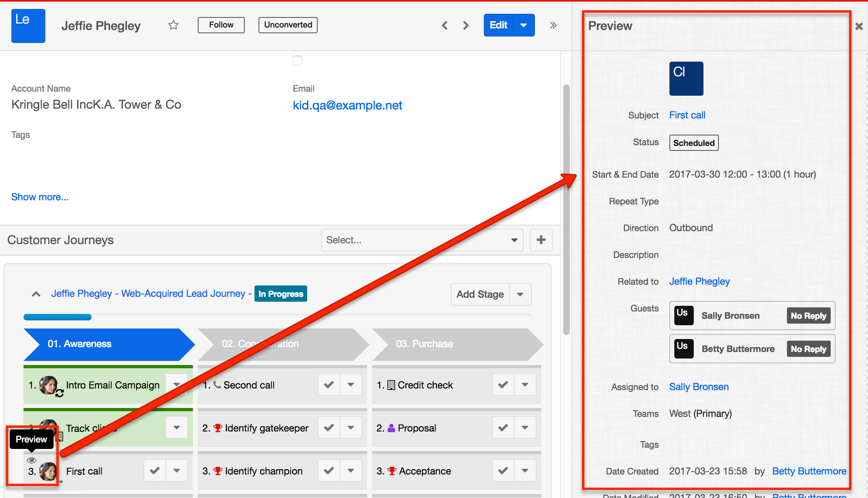Collapse the Web-Acquired Lead Journey
Viewport: 868px width, 498px height.
click(36, 294)
